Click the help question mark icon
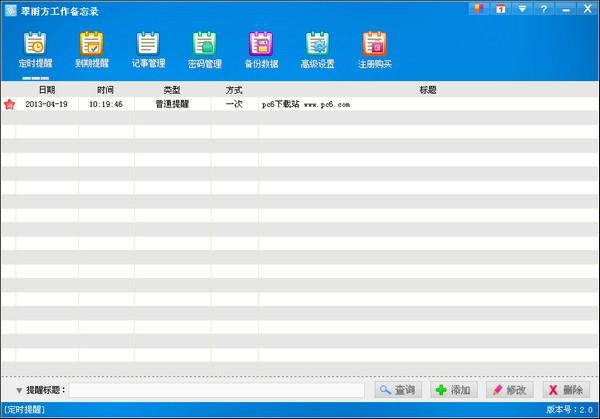 544,8
